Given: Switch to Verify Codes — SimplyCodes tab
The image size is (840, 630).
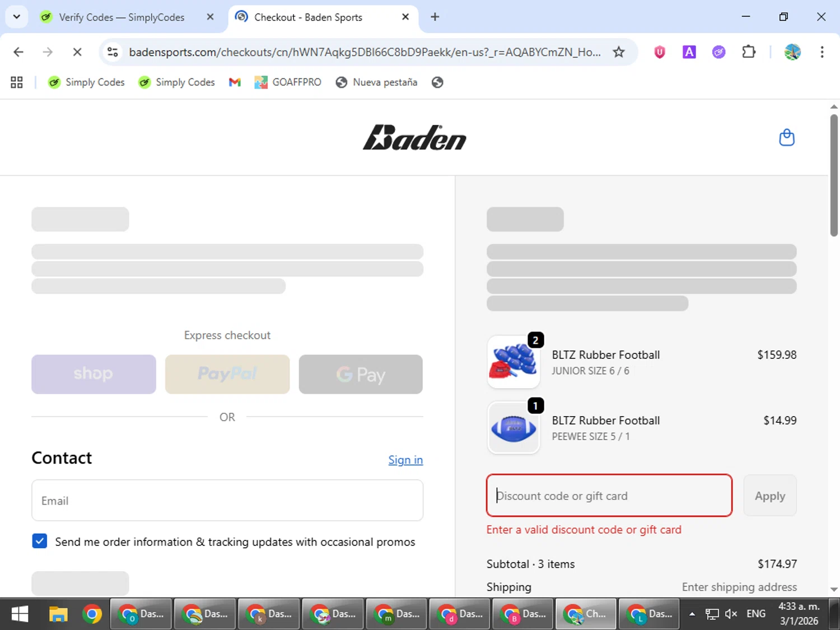Looking at the screenshot, I should [122, 17].
